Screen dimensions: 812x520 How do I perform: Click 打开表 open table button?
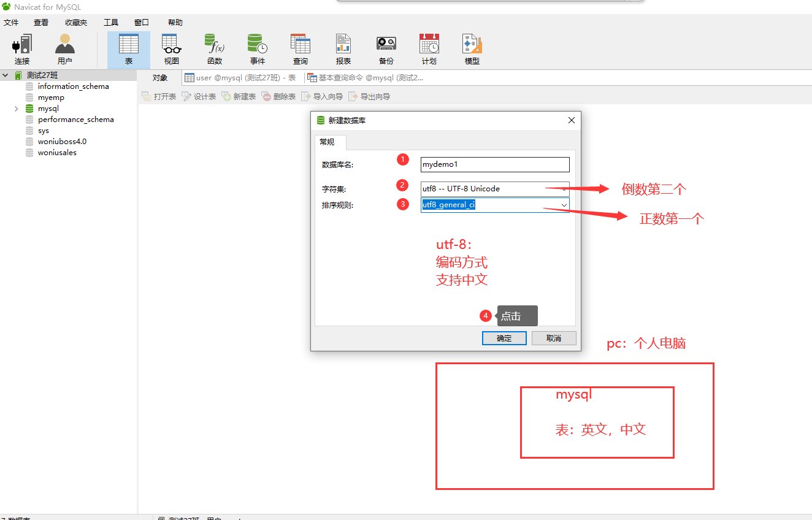click(x=159, y=96)
